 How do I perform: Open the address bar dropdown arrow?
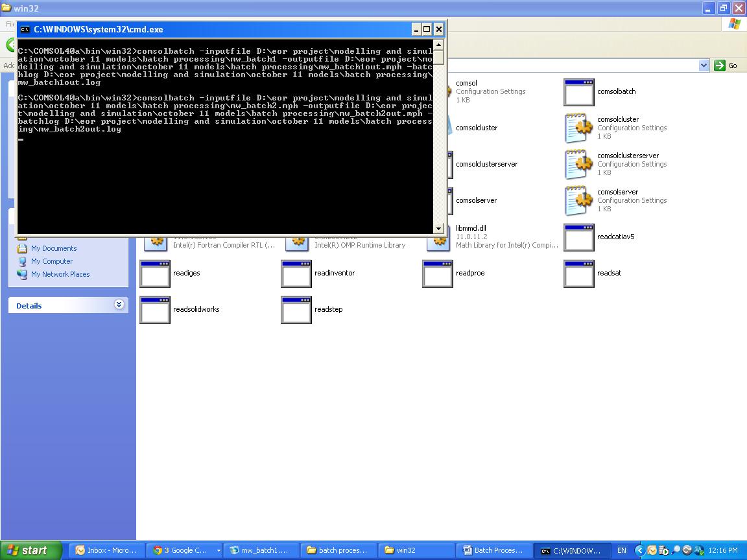pyautogui.click(x=704, y=65)
